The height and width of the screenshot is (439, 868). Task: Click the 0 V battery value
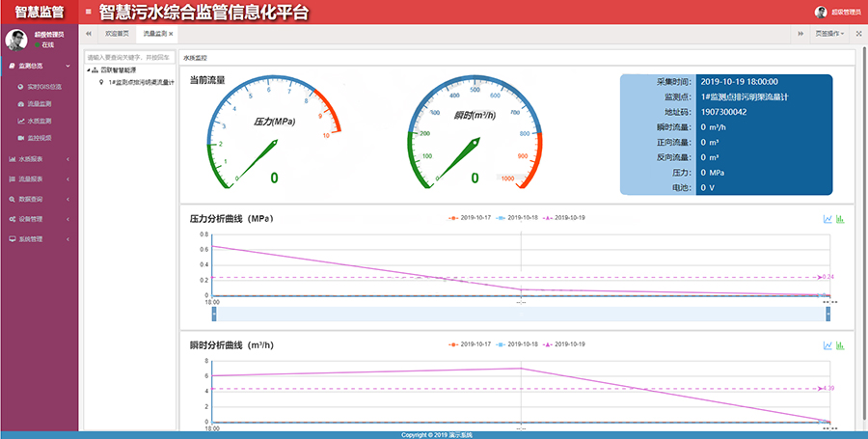706,188
